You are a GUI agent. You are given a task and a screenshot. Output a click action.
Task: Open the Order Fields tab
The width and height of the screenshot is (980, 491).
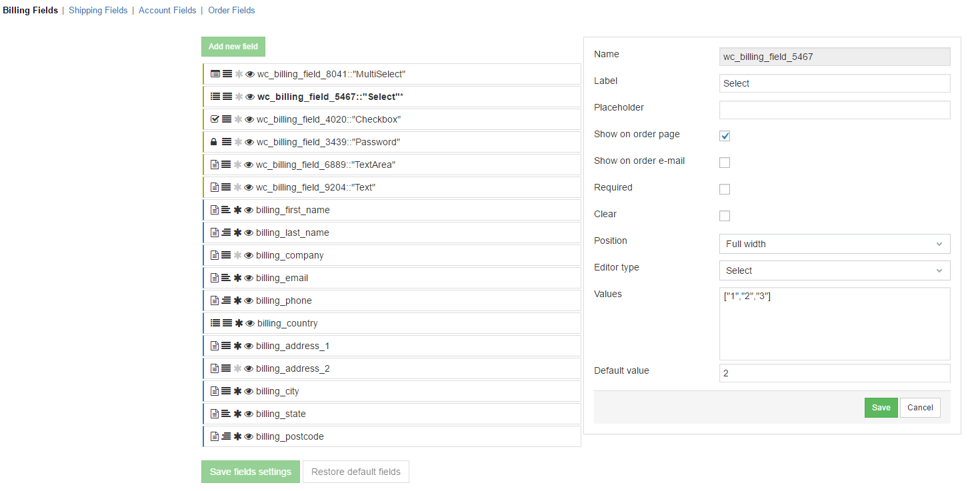(231, 10)
